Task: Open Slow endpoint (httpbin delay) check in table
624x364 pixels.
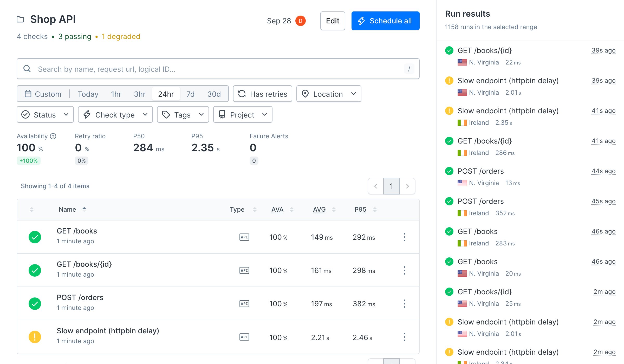Action: (108, 331)
